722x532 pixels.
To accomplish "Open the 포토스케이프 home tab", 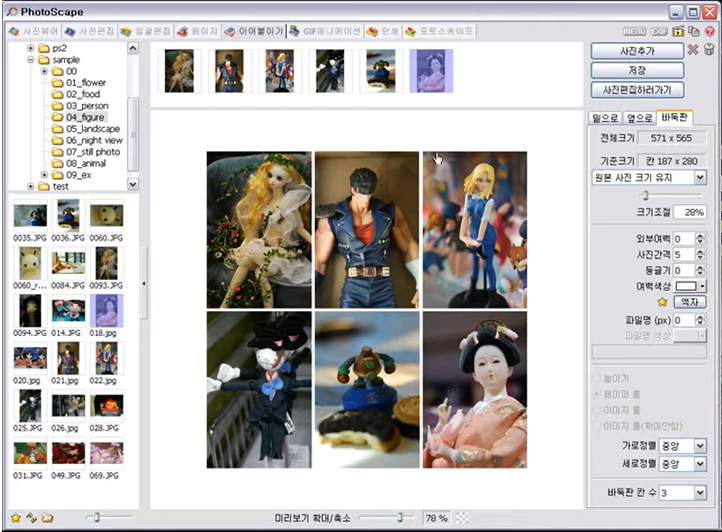I will (439, 31).
